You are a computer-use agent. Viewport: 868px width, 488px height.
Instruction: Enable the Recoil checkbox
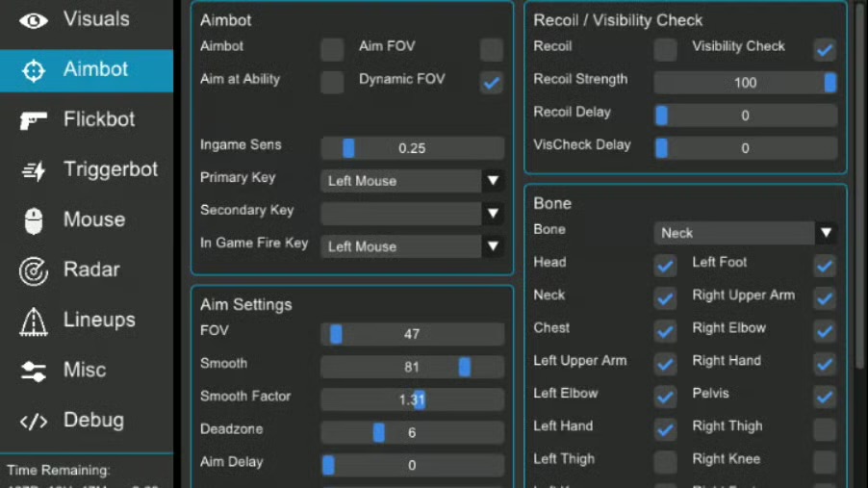pos(665,50)
